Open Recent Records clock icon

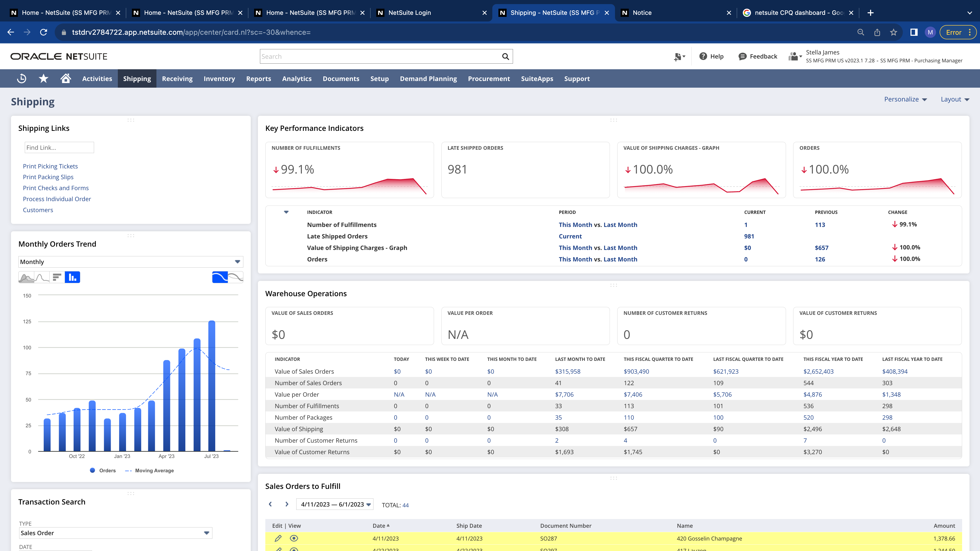tap(22, 78)
